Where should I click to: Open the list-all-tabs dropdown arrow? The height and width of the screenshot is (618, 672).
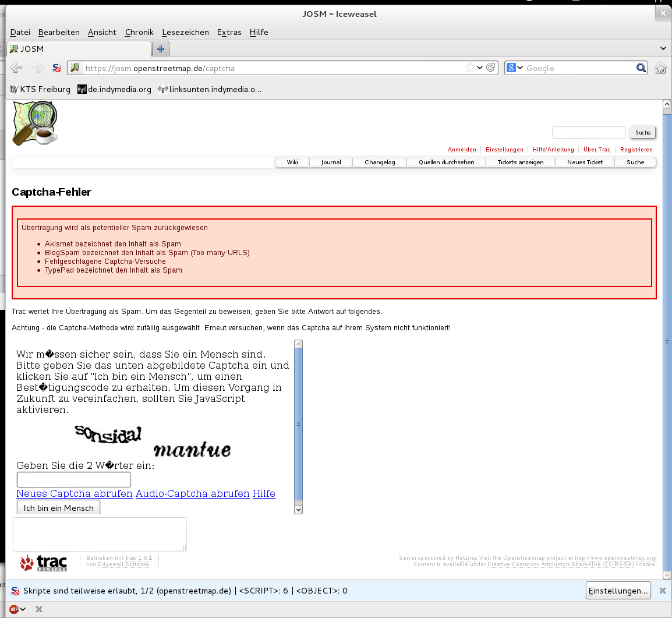663,48
